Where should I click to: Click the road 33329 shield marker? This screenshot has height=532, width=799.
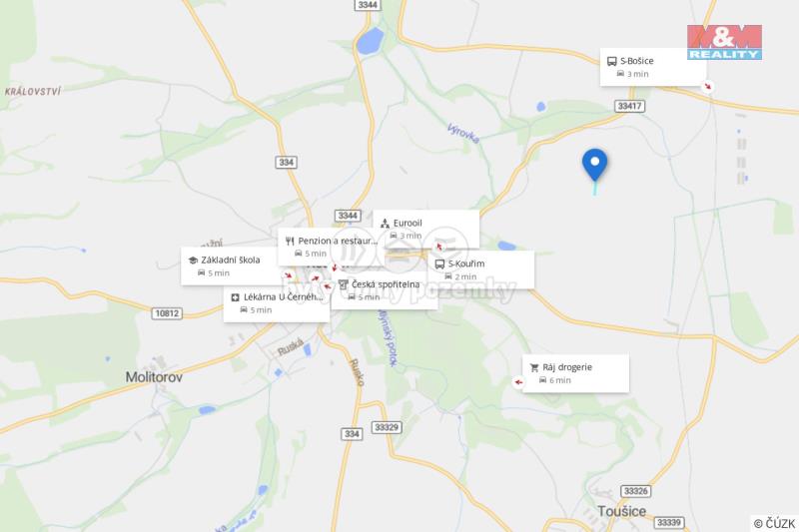coord(387,426)
